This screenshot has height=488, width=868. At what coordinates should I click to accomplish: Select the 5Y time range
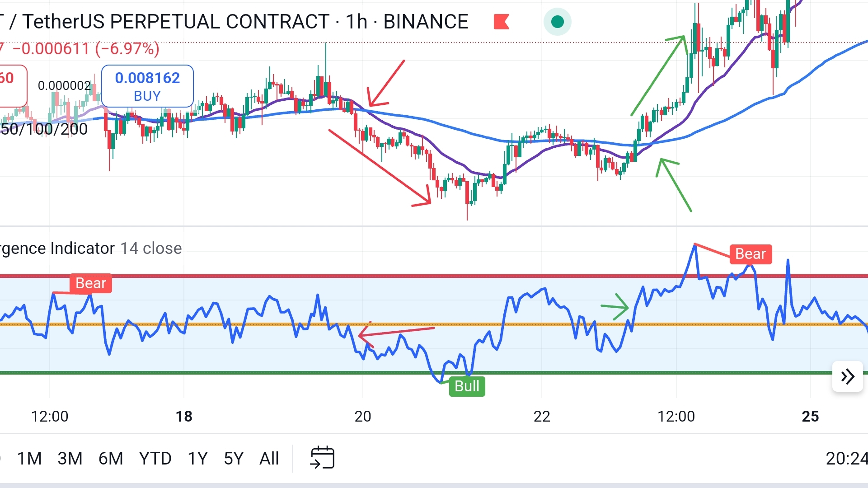coord(234,459)
